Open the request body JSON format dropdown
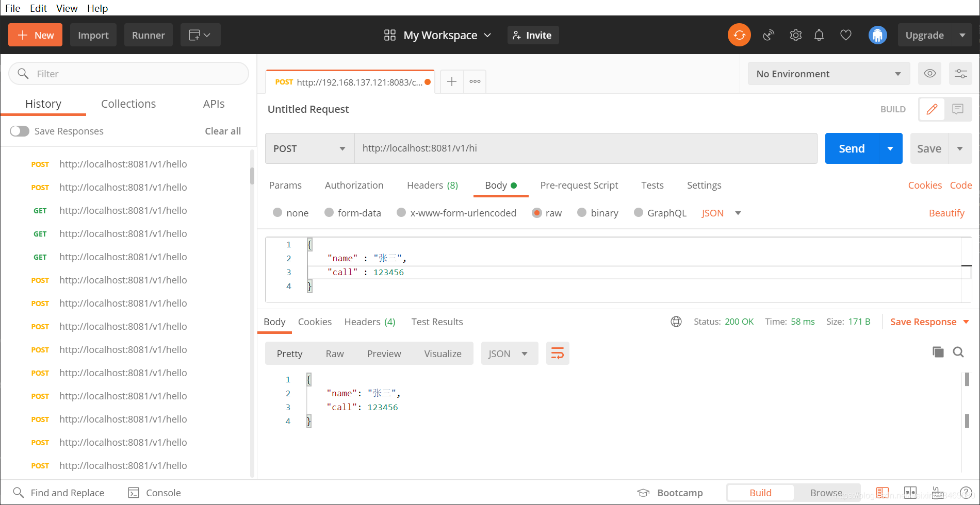The width and height of the screenshot is (980, 505). (721, 213)
